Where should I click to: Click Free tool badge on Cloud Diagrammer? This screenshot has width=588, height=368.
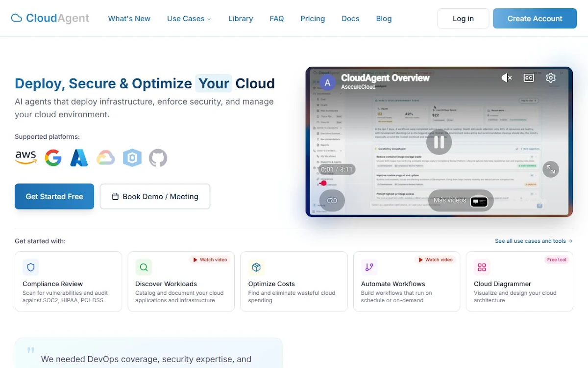(557, 260)
